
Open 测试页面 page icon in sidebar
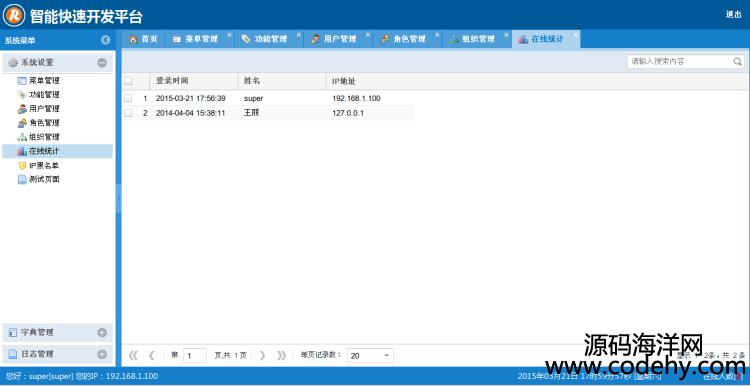pyautogui.click(x=22, y=179)
